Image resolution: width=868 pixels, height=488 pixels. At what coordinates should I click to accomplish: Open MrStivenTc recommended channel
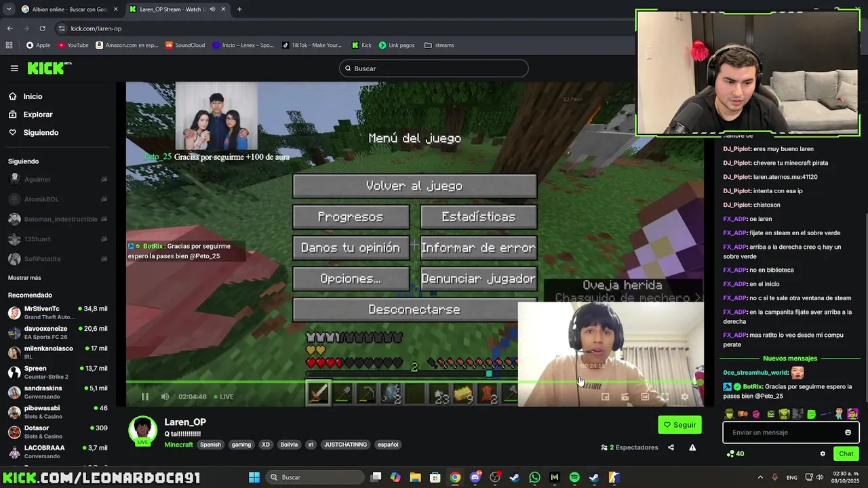(x=58, y=312)
